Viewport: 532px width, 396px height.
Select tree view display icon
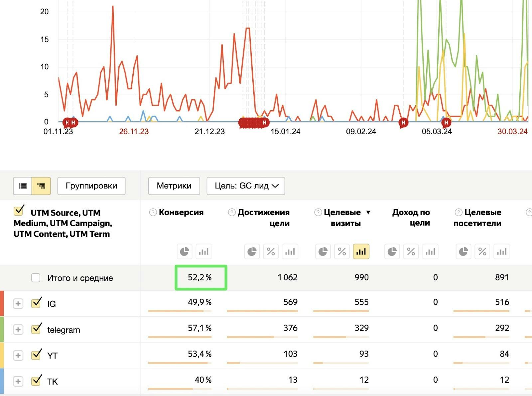point(41,186)
